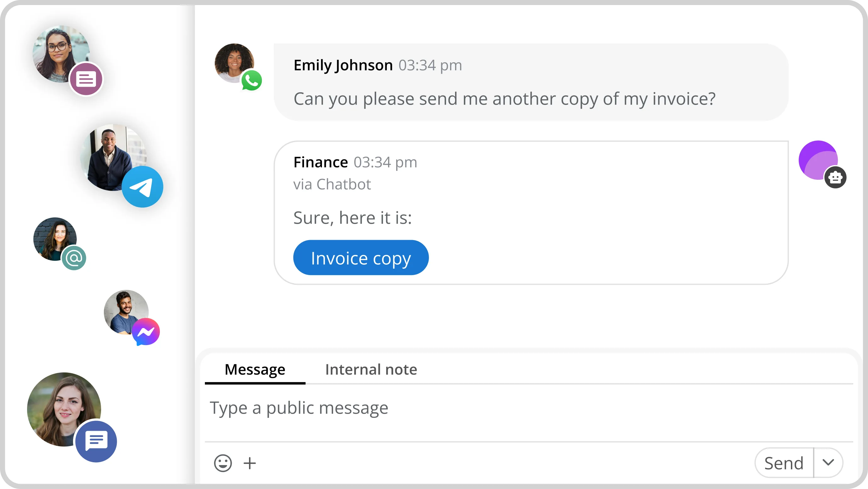
Task: Open the emoji picker smiley icon
Action: click(223, 463)
